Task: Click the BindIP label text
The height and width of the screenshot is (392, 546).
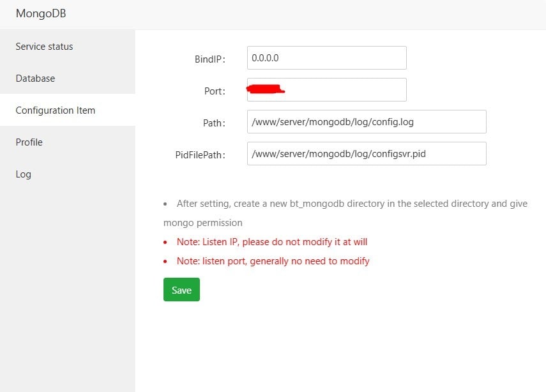Action: pyautogui.click(x=209, y=59)
